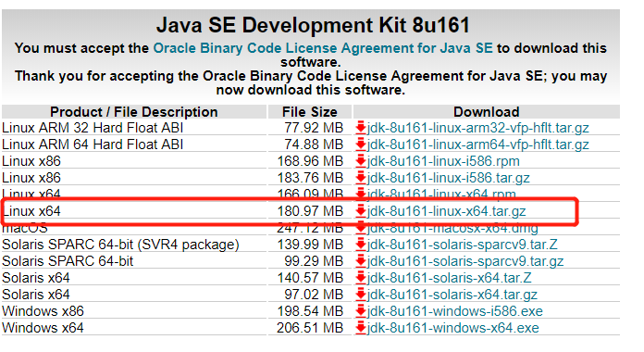Select the 139.99 MB file size cell
This screenshot has height=352, width=644.
pyautogui.click(x=310, y=245)
